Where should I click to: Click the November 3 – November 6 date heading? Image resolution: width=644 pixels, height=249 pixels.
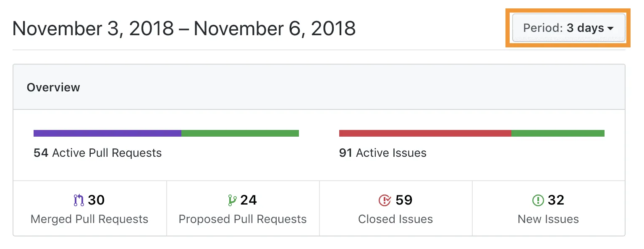tap(184, 29)
